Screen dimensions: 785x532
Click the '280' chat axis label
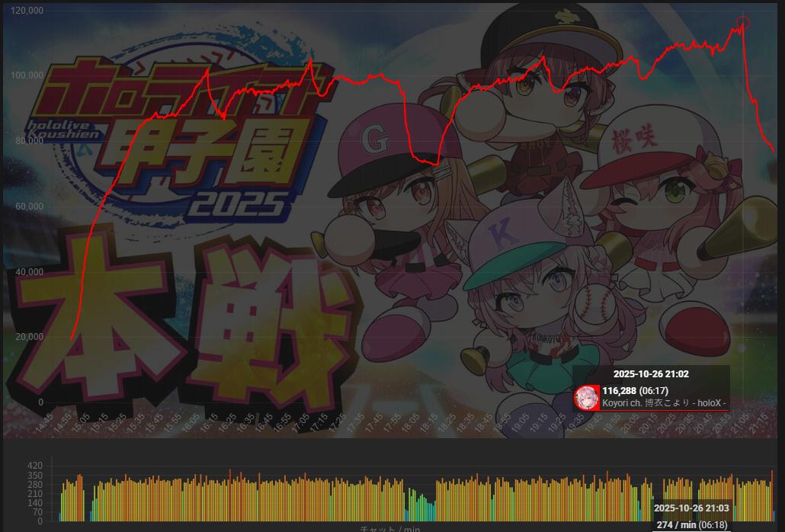[35, 485]
